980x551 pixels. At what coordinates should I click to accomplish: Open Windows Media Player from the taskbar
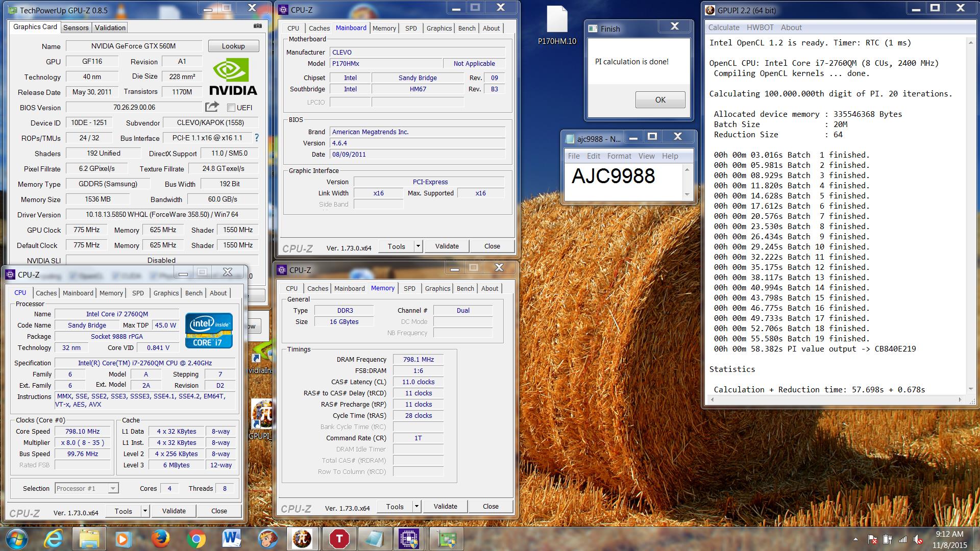tap(123, 539)
